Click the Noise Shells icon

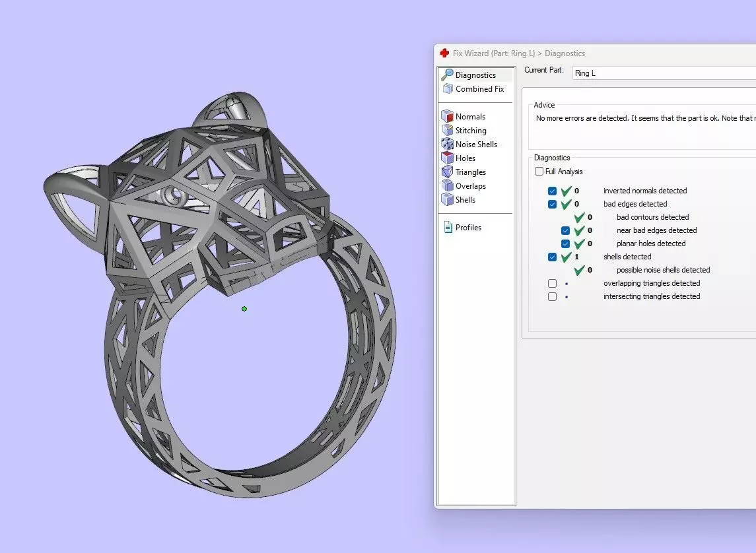pyautogui.click(x=448, y=144)
